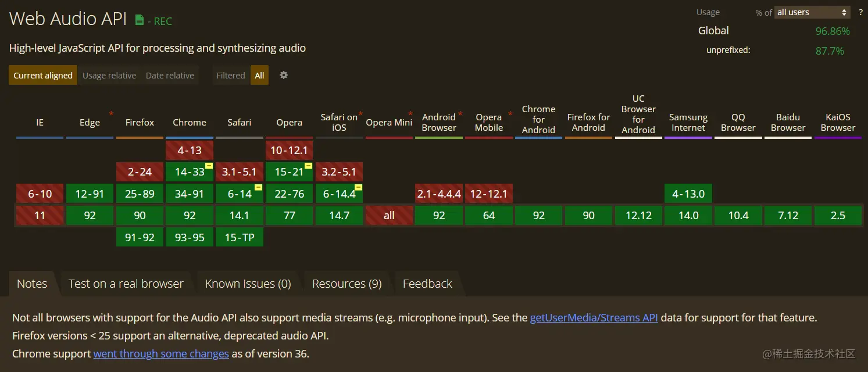The width and height of the screenshot is (868, 372).
Task: Click the yellow note flag on Chrome 14-33
Action: [x=209, y=166]
